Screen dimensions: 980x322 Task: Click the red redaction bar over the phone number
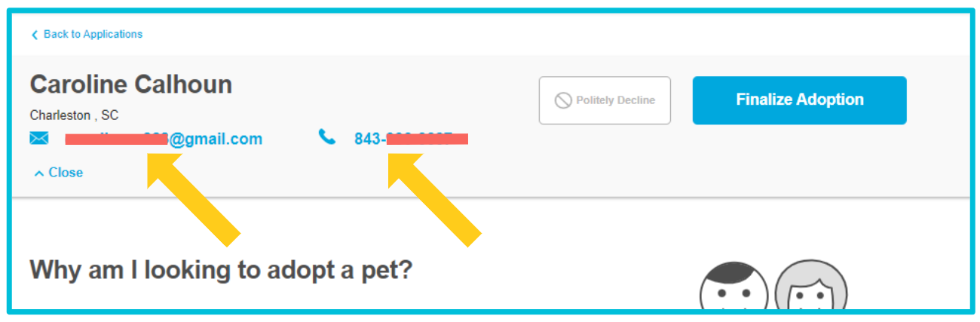click(427, 139)
